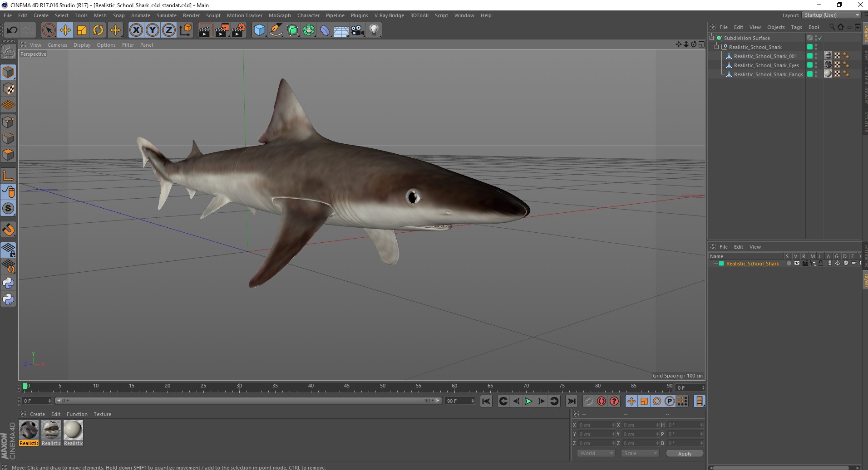Add a light object
This screenshot has width=868, height=470.
click(x=374, y=30)
